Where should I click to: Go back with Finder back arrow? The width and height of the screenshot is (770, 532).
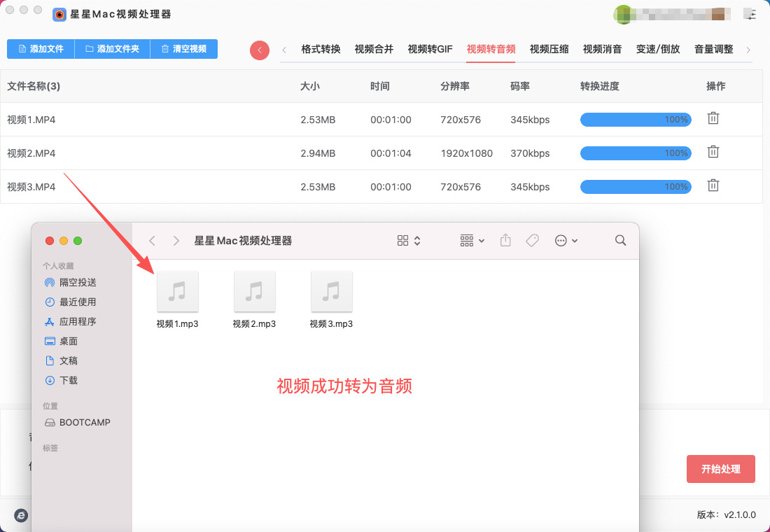point(152,240)
